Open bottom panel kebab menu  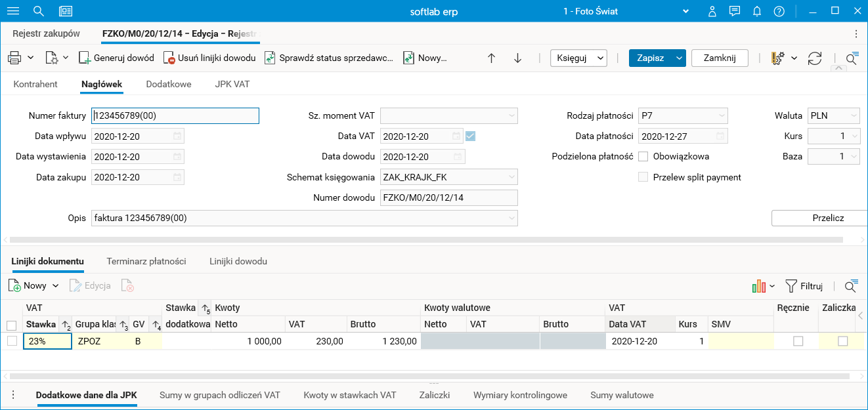(x=12, y=395)
